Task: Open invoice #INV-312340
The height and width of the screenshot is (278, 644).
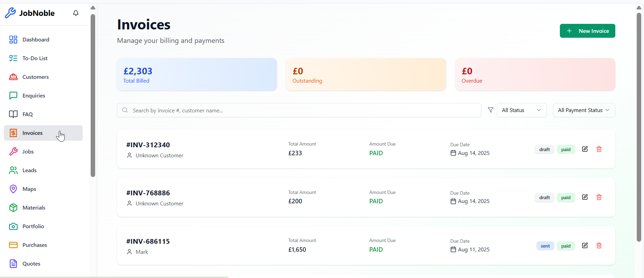Action: 148,145
